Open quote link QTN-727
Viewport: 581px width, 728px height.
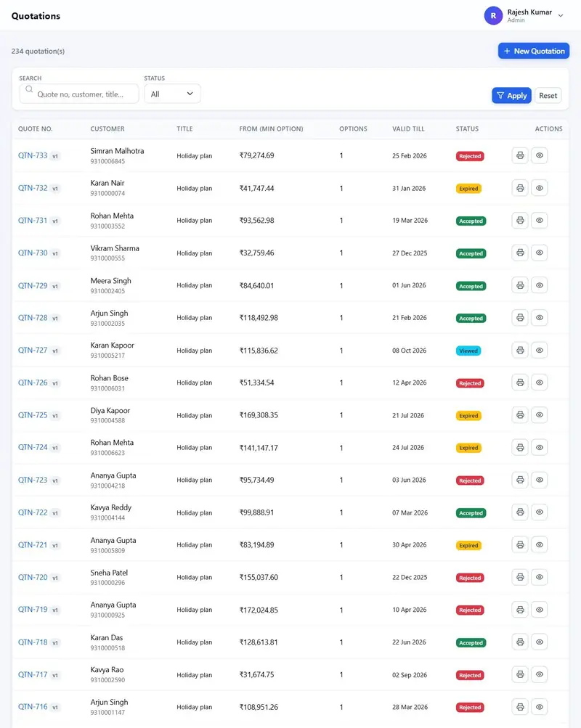click(x=33, y=350)
